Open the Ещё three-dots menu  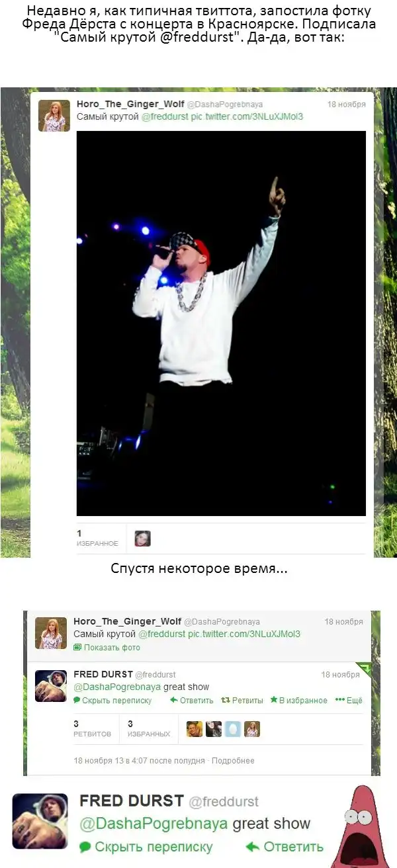click(x=349, y=700)
